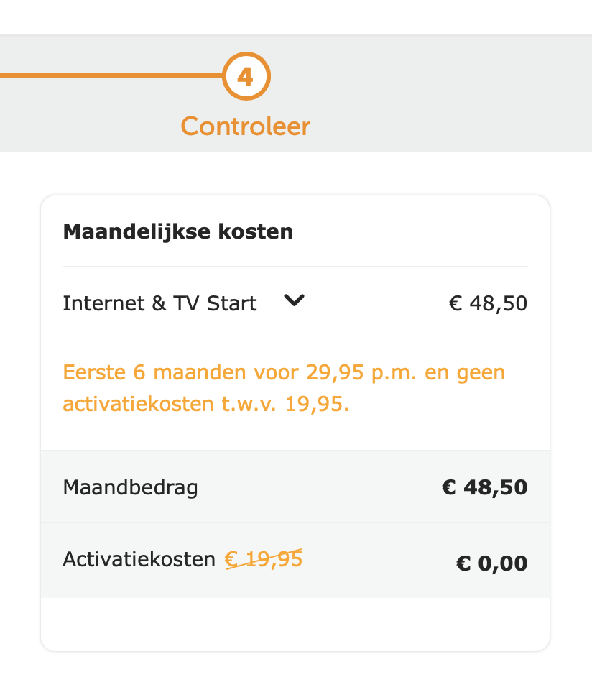The width and height of the screenshot is (592, 700).
Task: Click the 'activatiekosten t.w.v. 19,95' promo line
Action: pyautogui.click(x=205, y=404)
